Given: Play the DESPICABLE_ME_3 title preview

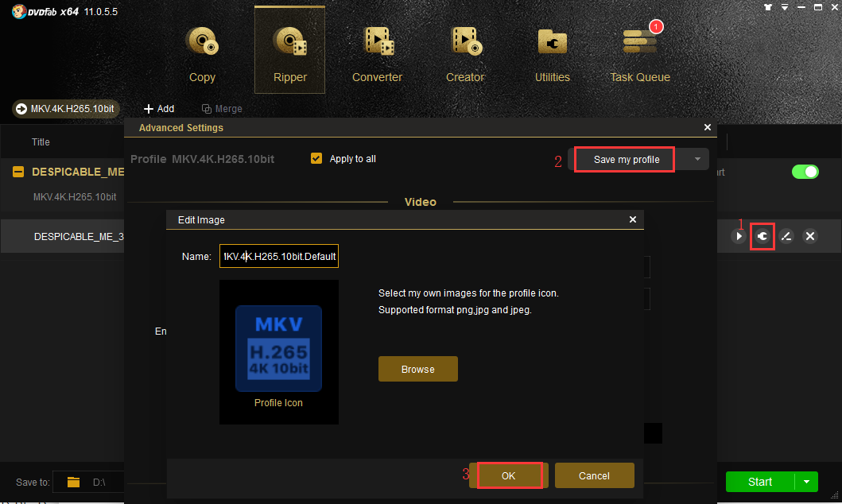Looking at the screenshot, I should pos(739,236).
